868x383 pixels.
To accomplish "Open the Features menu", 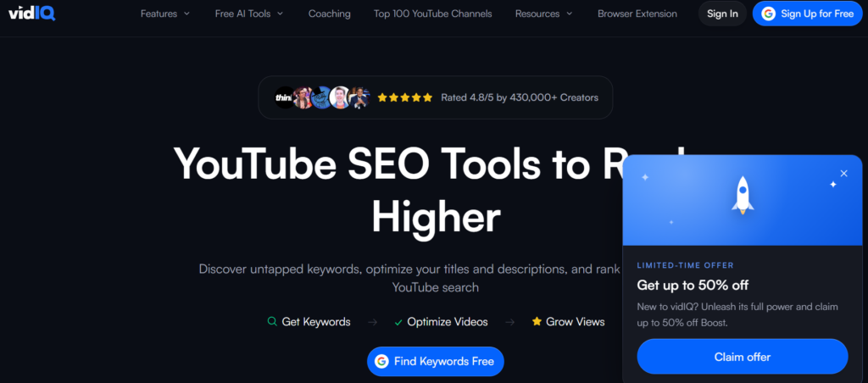I will [165, 14].
